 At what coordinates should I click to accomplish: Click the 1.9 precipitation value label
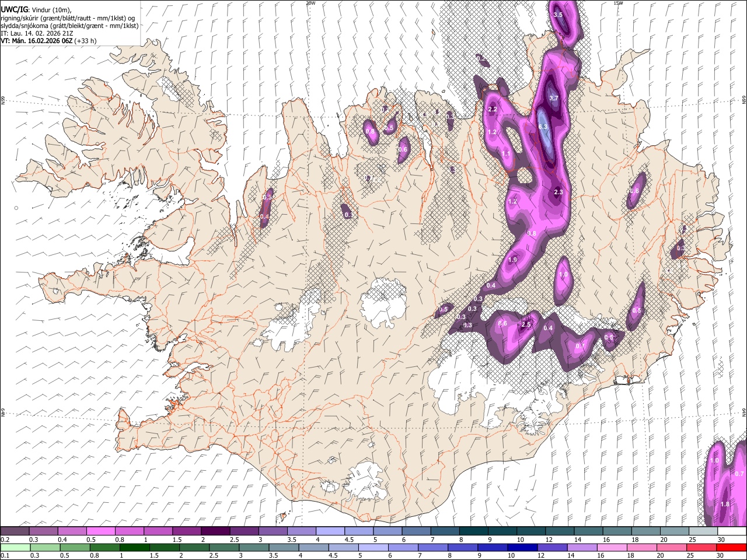(x=513, y=260)
